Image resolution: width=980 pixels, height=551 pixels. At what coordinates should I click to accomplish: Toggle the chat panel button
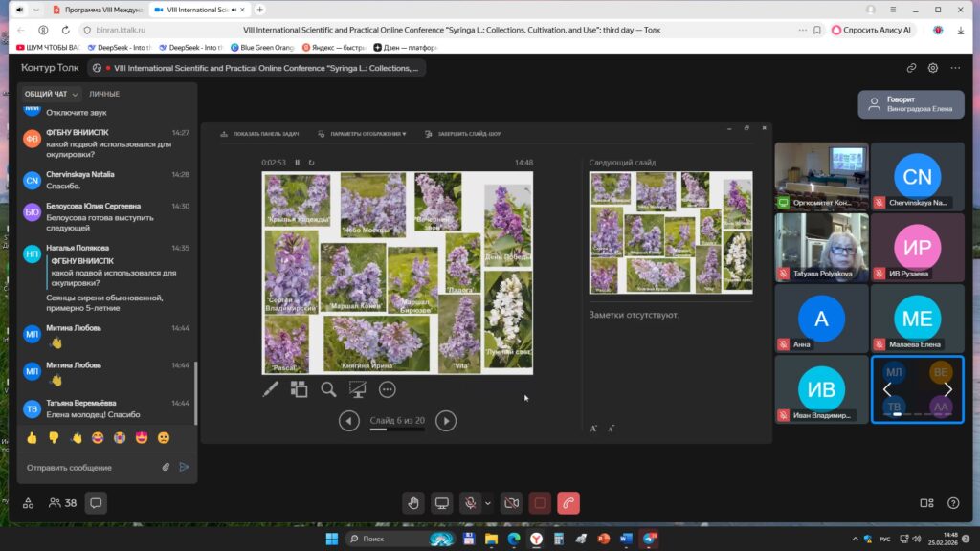(x=96, y=503)
